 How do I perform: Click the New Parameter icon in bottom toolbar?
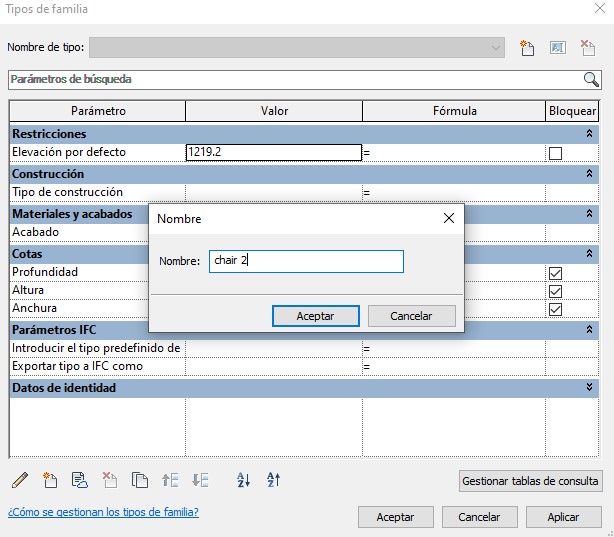coord(50,480)
